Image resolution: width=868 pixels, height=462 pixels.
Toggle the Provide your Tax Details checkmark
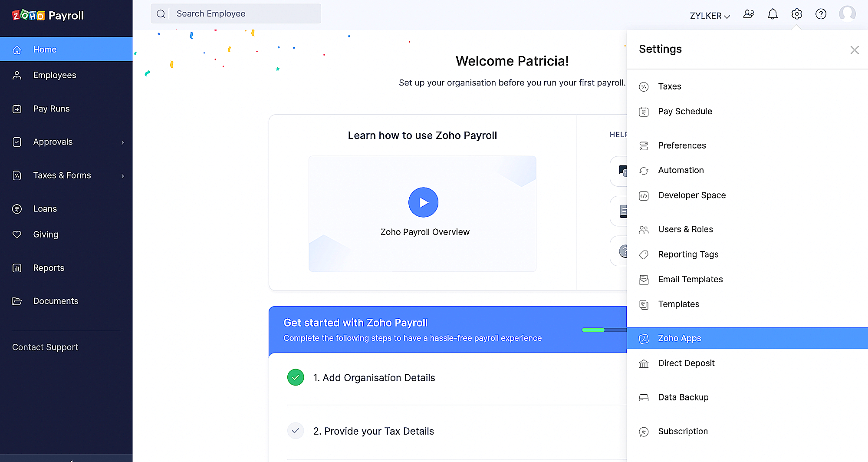296,431
